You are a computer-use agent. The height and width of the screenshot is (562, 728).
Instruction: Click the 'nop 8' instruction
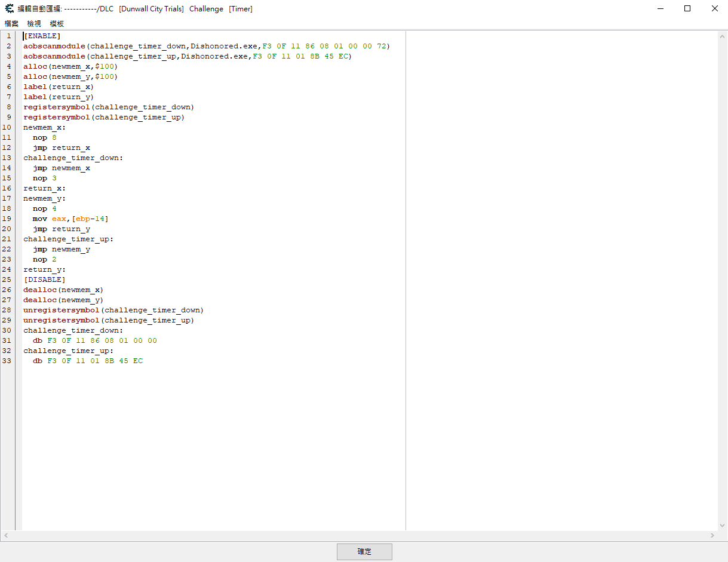[x=45, y=137]
